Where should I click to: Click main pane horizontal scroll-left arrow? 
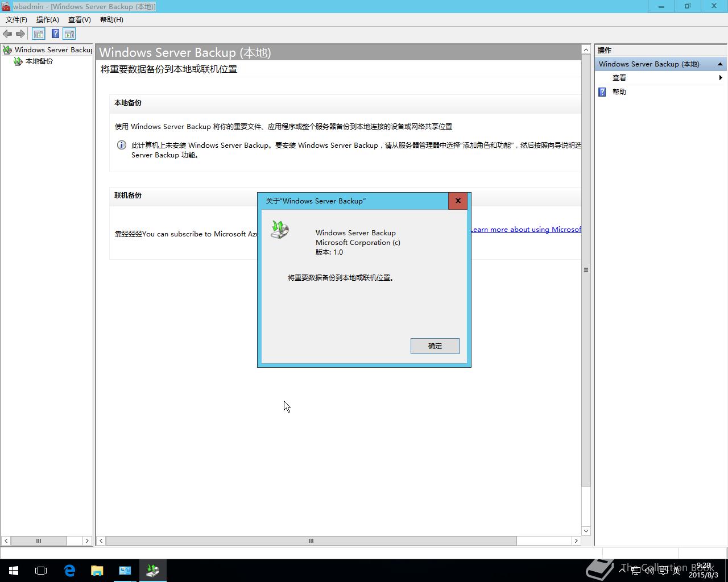coord(101,541)
